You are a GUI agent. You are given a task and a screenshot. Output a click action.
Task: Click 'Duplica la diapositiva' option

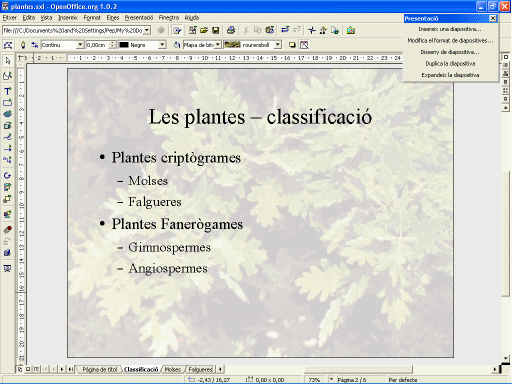(450, 63)
